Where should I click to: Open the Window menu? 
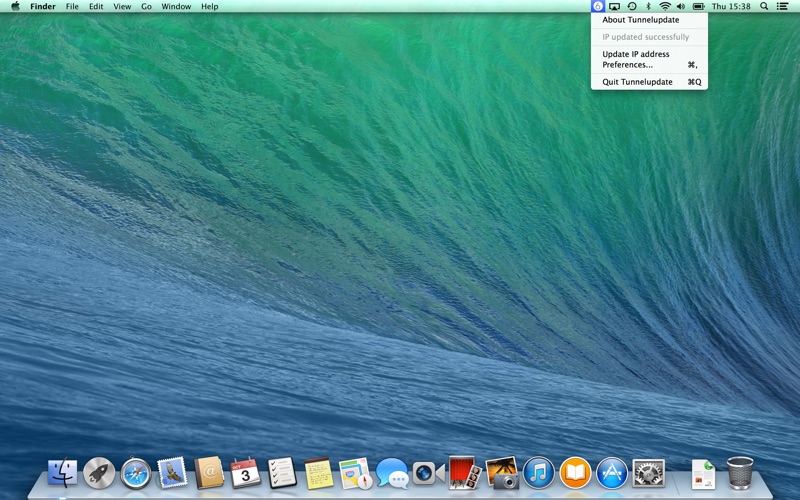(x=176, y=6)
